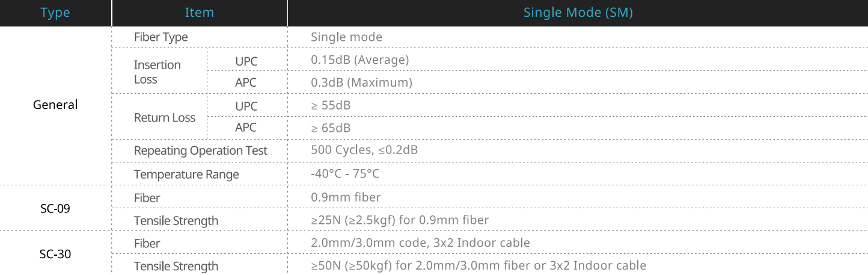Click the General type cell
The height and width of the screenshot is (275, 868).
55,105
